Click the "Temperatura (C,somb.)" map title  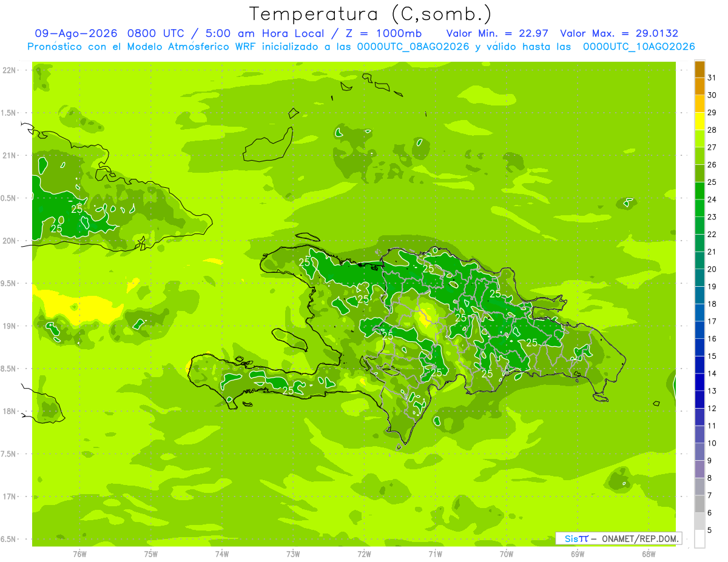pyautogui.click(x=371, y=14)
